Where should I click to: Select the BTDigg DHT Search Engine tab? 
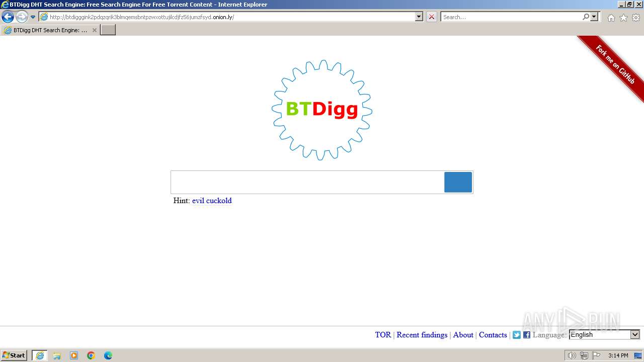(x=50, y=30)
